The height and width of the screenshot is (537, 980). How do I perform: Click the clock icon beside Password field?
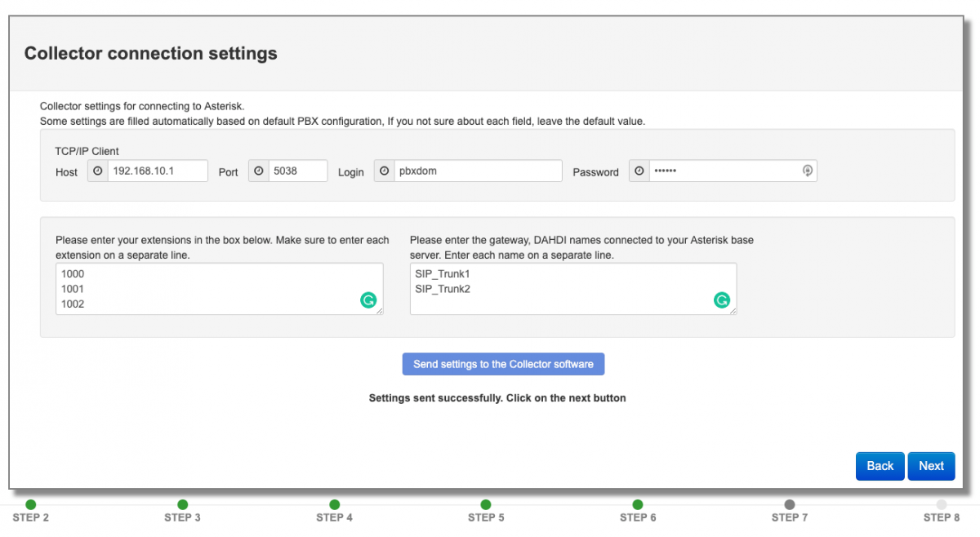(x=639, y=171)
